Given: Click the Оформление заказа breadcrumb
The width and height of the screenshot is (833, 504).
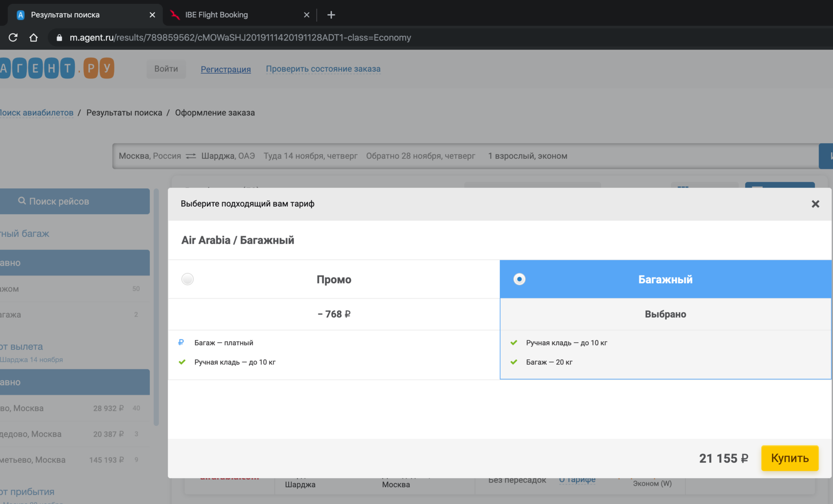Looking at the screenshot, I should coord(215,112).
